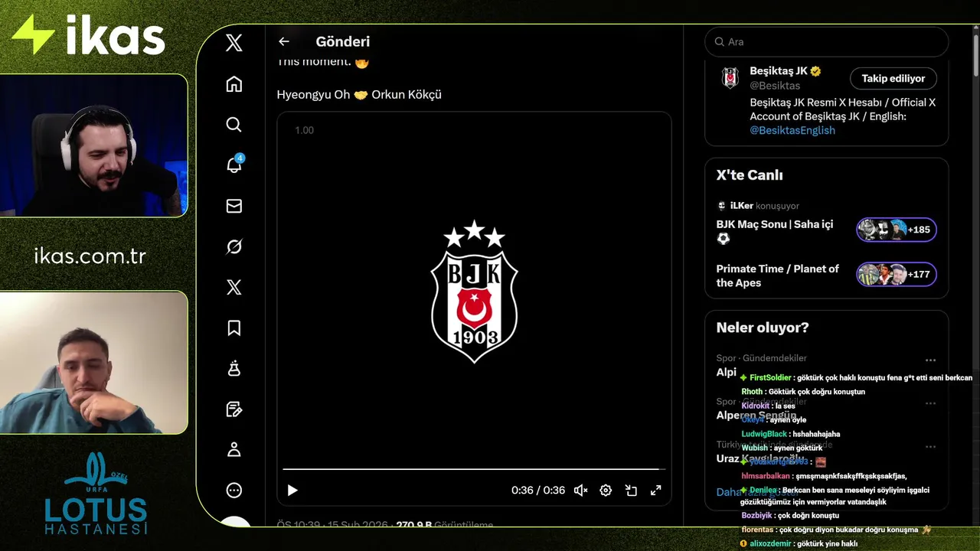
Task: Click the Hyeongyu Oh Orkun Kökçü caption
Action: click(x=359, y=95)
